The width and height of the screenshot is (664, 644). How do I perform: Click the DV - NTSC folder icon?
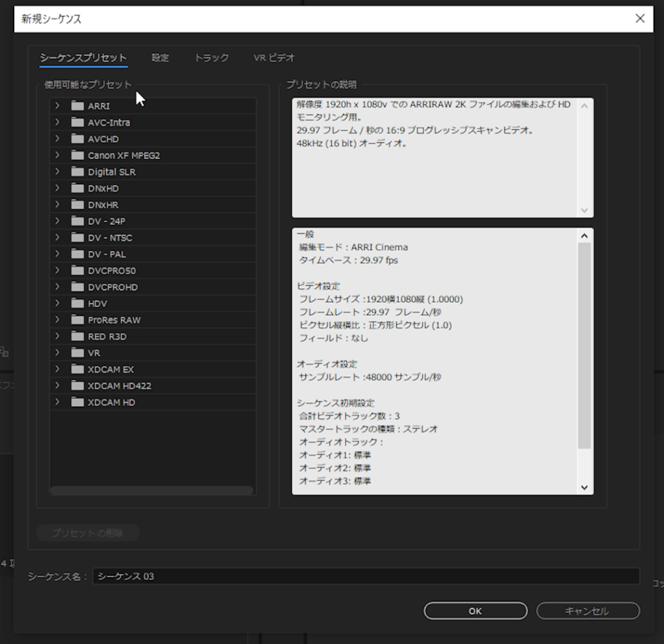click(x=78, y=237)
